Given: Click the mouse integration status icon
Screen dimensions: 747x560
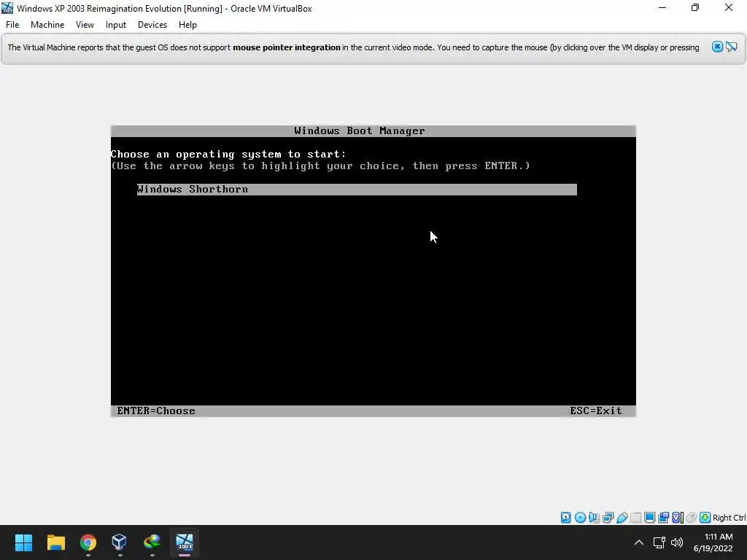Looking at the screenshot, I should coord(692,518).
